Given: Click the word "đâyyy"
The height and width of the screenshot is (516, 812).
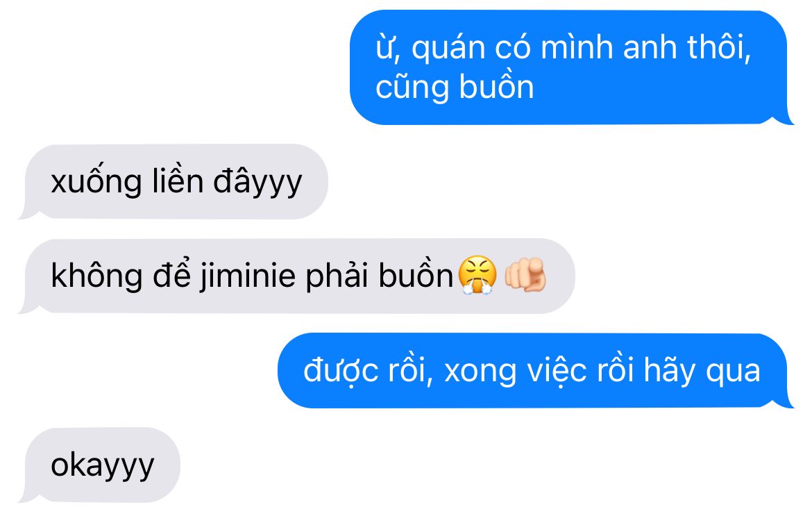Looking at the screenshot, I should 257,183.
